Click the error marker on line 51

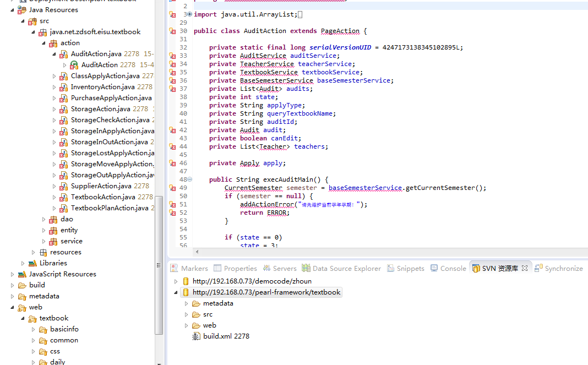[172, 204]
